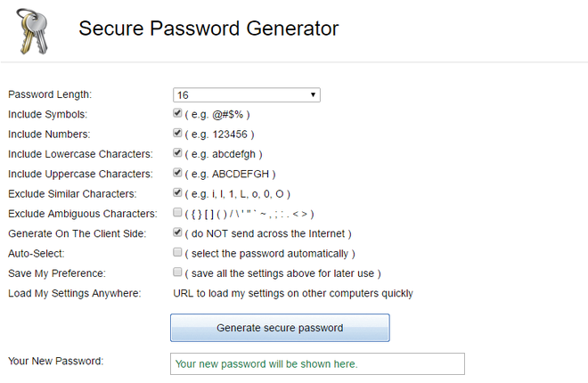The width and height of the screenshot is (588, 383).
Task: Open the Password Length dropdown
Action: coord(247,94)
